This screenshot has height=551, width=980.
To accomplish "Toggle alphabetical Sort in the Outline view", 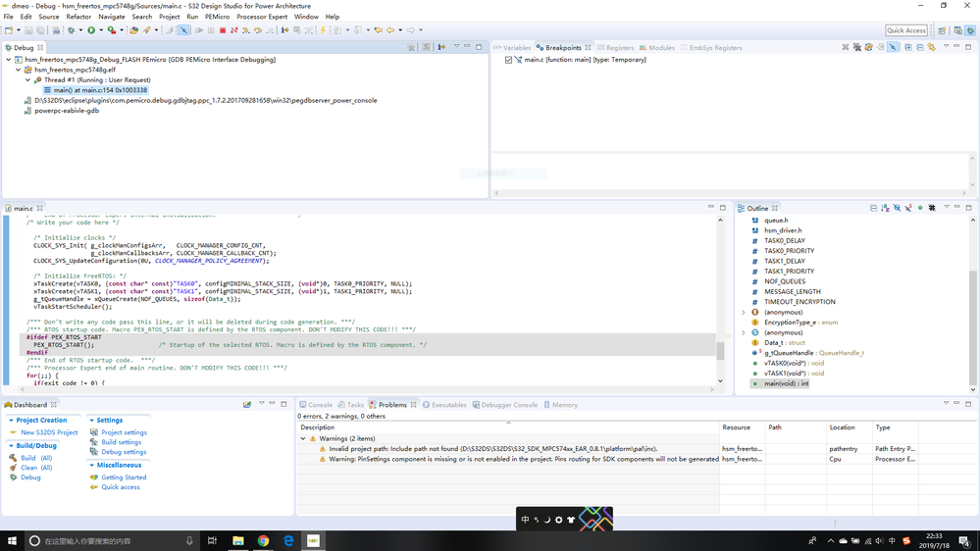I will 886,208.
